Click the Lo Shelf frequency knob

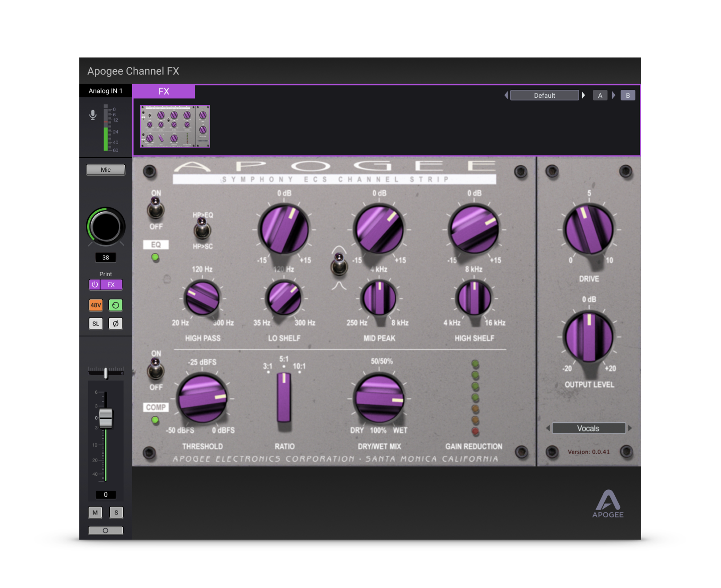pos(284,298)
